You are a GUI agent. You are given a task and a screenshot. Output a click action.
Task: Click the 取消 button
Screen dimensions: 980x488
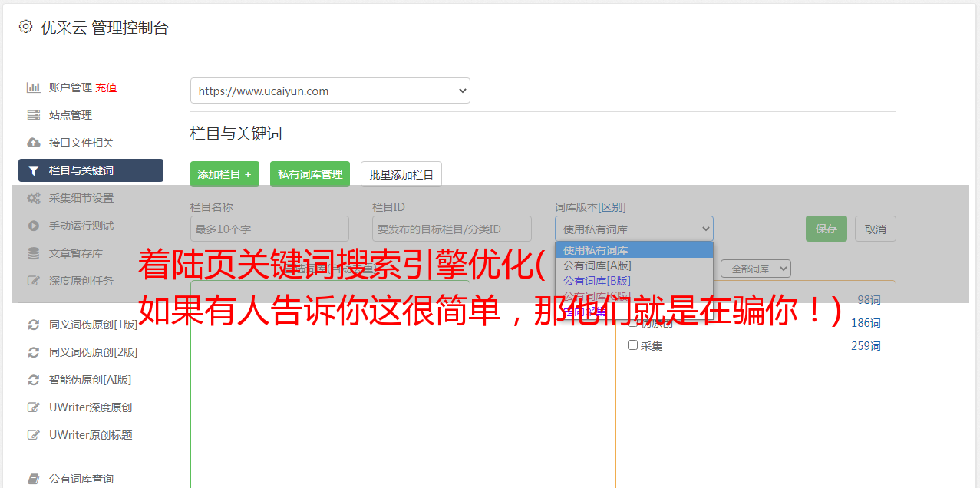pos(876,229)
